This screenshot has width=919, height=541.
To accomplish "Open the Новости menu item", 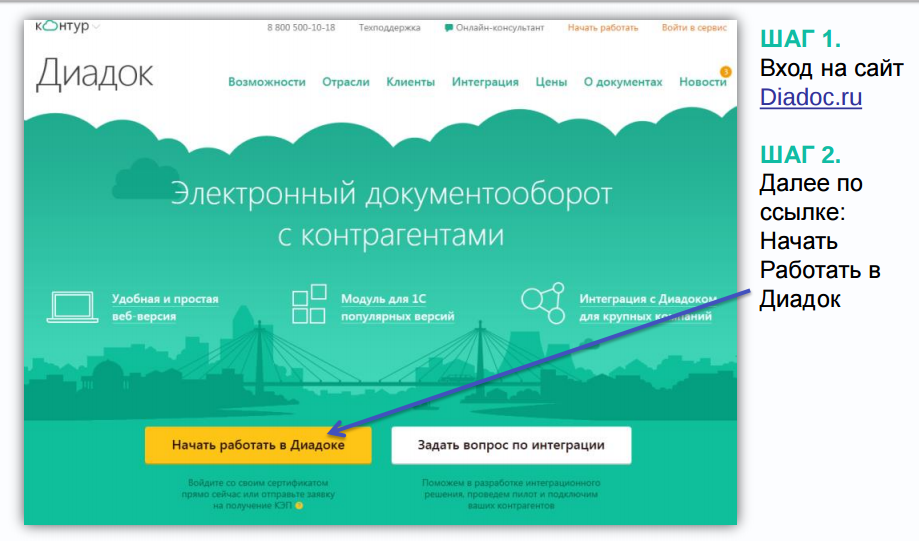I will coord(702,82).
